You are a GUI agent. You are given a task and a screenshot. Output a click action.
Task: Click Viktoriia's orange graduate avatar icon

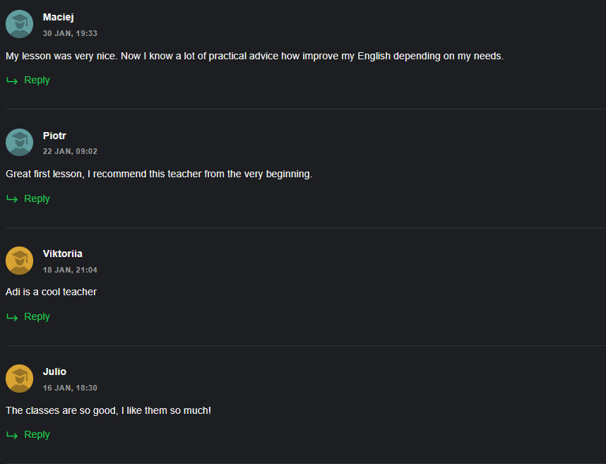(19, 261)
